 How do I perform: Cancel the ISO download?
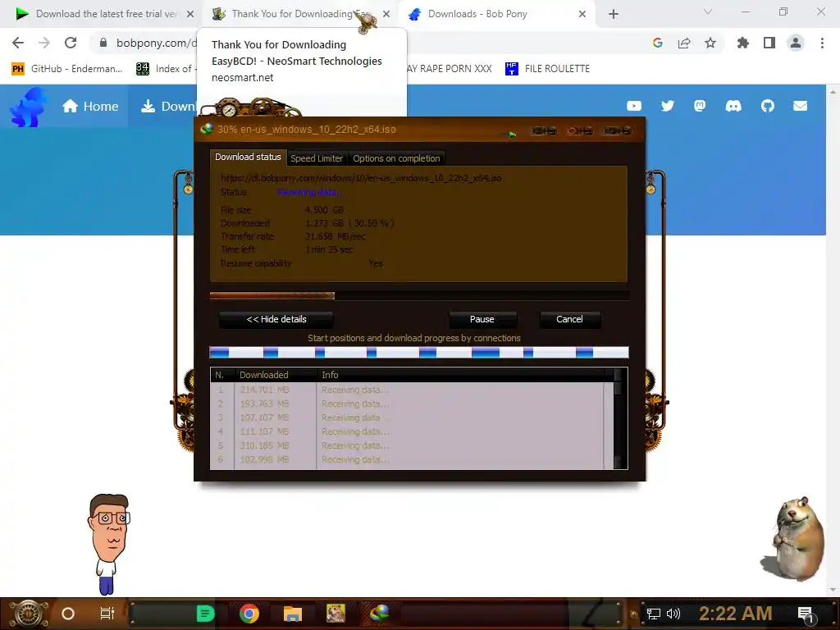pyautogui.click(x=569, y=319)
